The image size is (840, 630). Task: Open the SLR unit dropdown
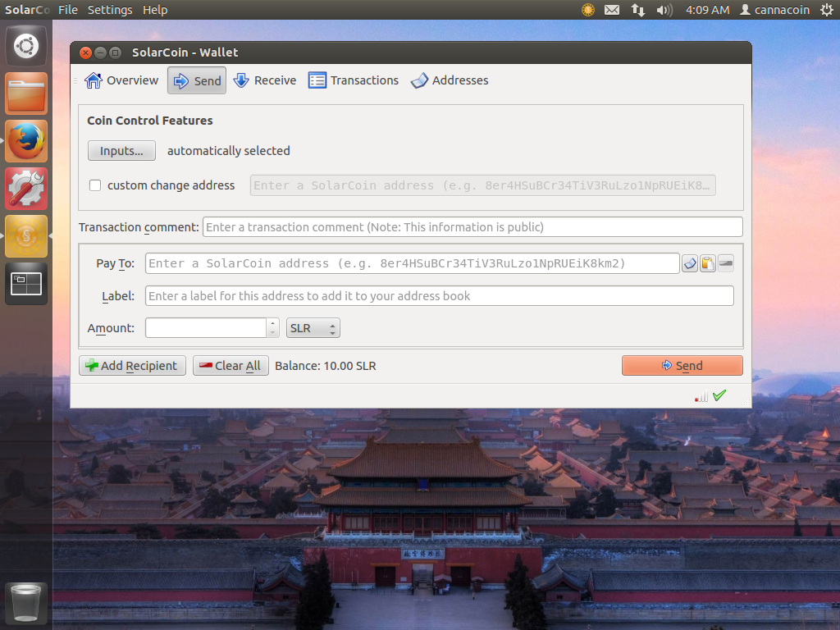point(313,328)
